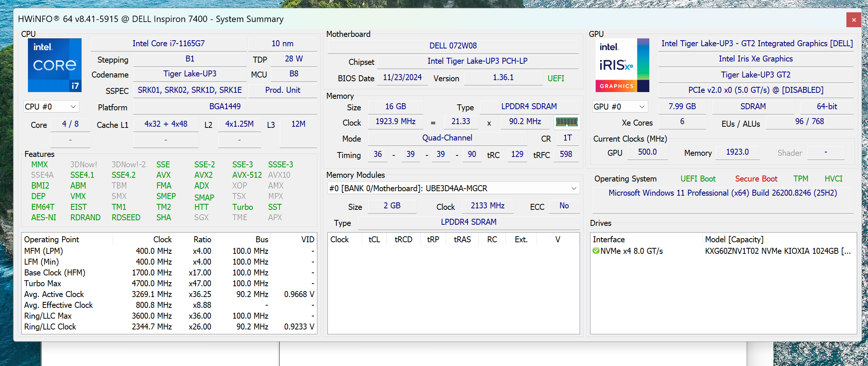Click the VID column header
This screenshot has width=868, height=366.
(293, 239)
